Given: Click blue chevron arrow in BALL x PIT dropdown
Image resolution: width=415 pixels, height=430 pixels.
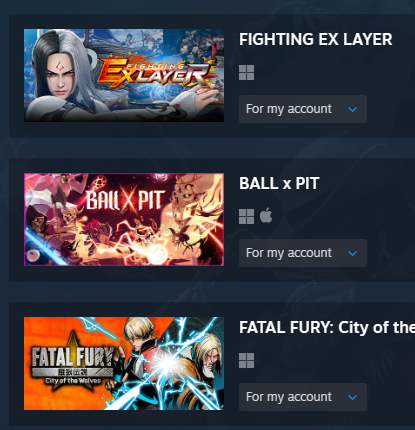Looking at the screenshot, I should (x=353, y=253).
